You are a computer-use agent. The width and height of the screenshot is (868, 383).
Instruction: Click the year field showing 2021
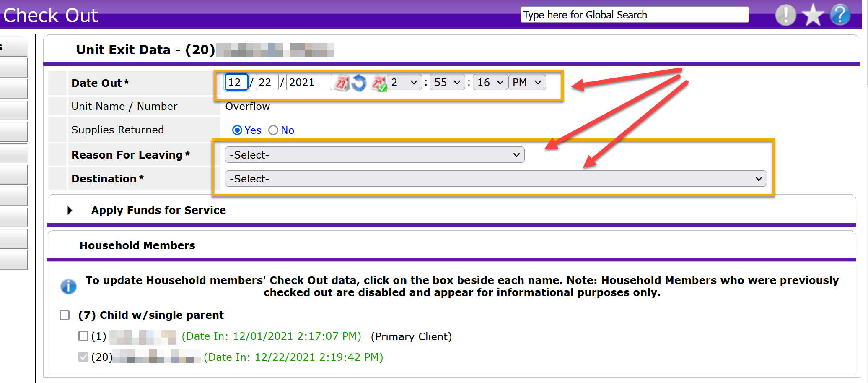point(308,82)
